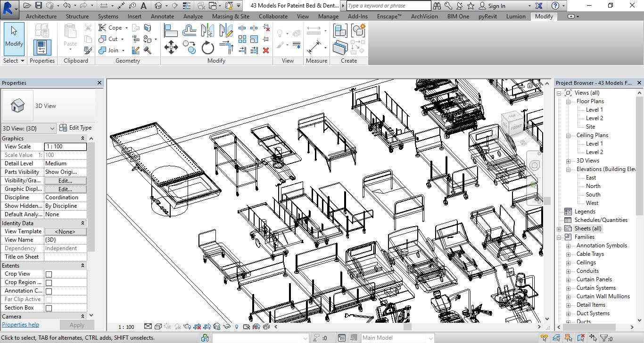Enable the Crop View checkbox
Image resolution: width=644 pixels, height=343 pixels.
tap(49, 274)
